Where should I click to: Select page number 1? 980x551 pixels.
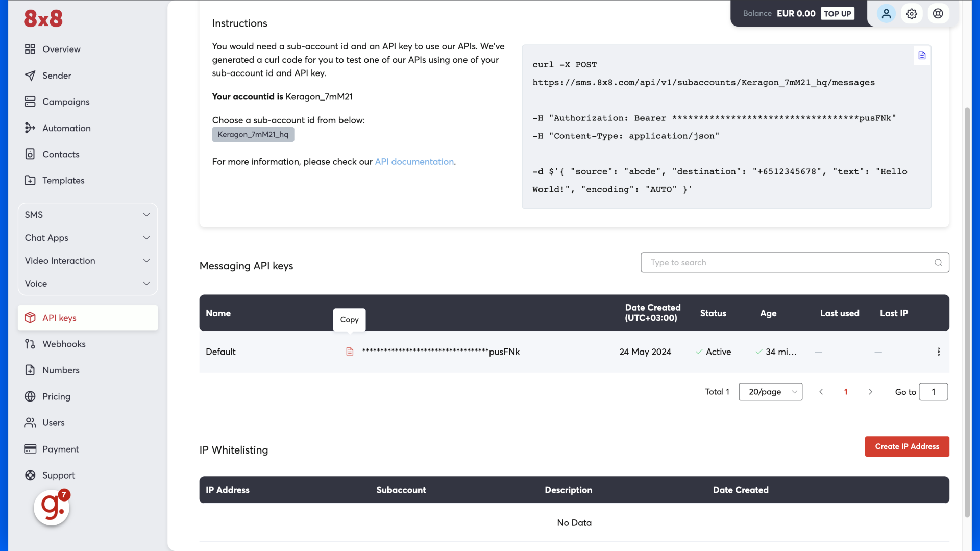(x=846, y=392)
